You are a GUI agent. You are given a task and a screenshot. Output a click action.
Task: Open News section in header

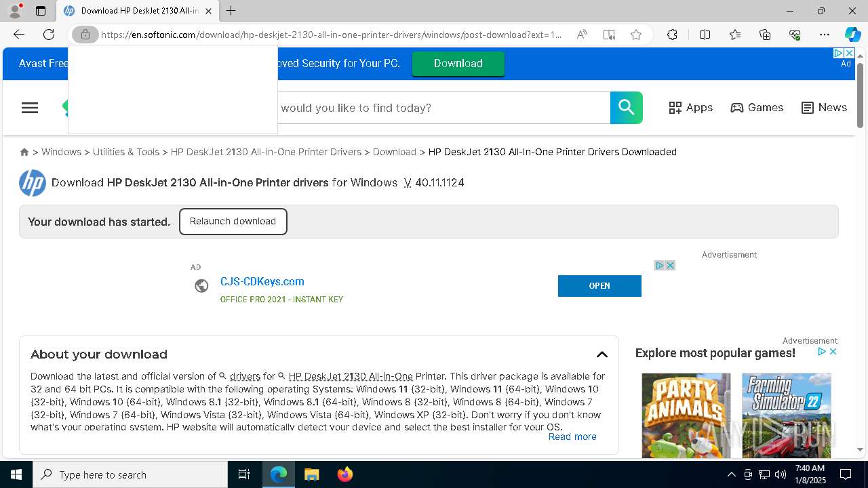824,108
